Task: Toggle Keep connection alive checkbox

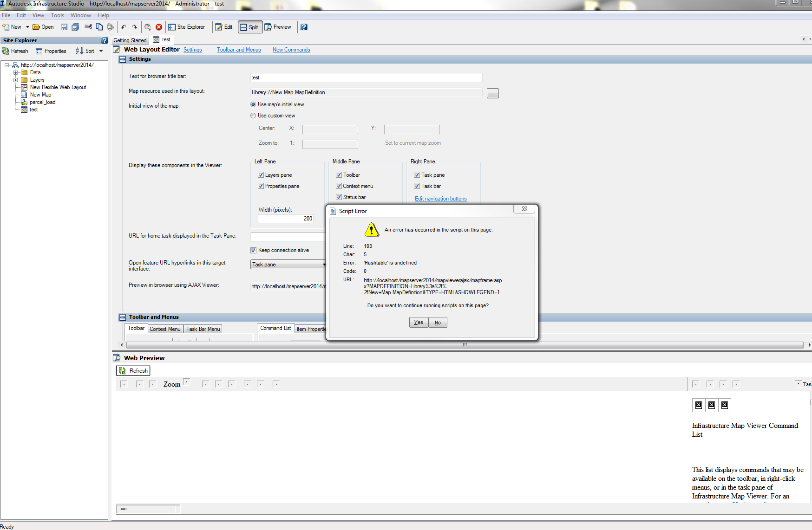Action: [x=254, y=250]
